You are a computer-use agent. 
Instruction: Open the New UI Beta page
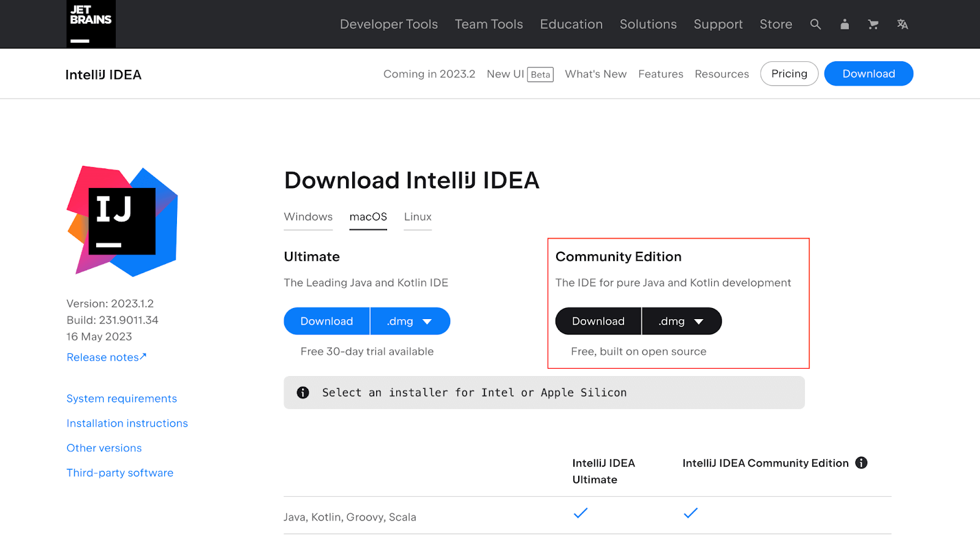[520, 74]
